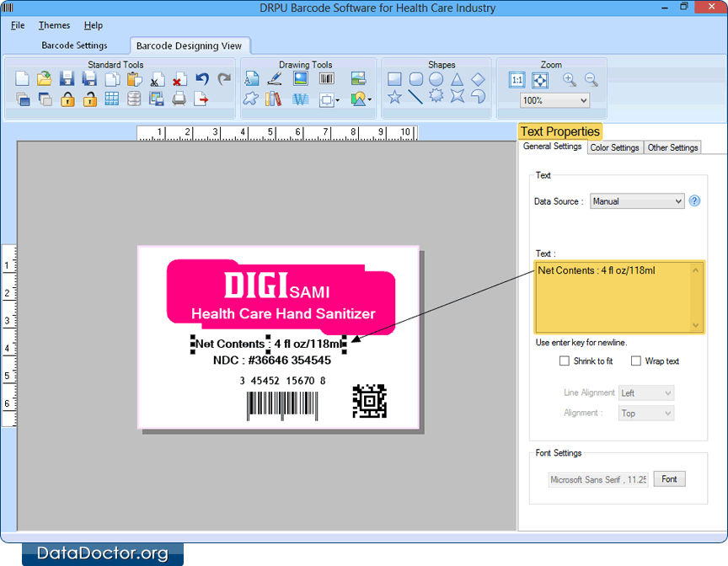Set zoom to actual size 1:1

[517, 80]
